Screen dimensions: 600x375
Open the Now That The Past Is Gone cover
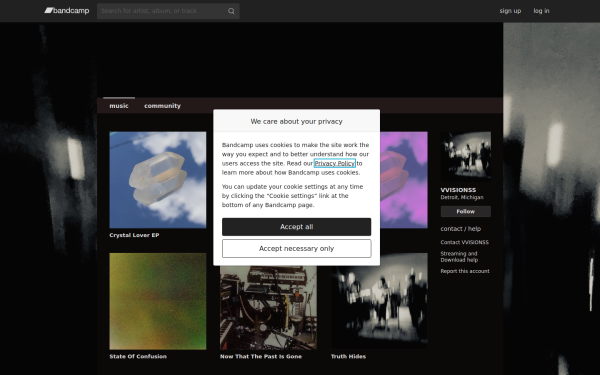point(268,307)
